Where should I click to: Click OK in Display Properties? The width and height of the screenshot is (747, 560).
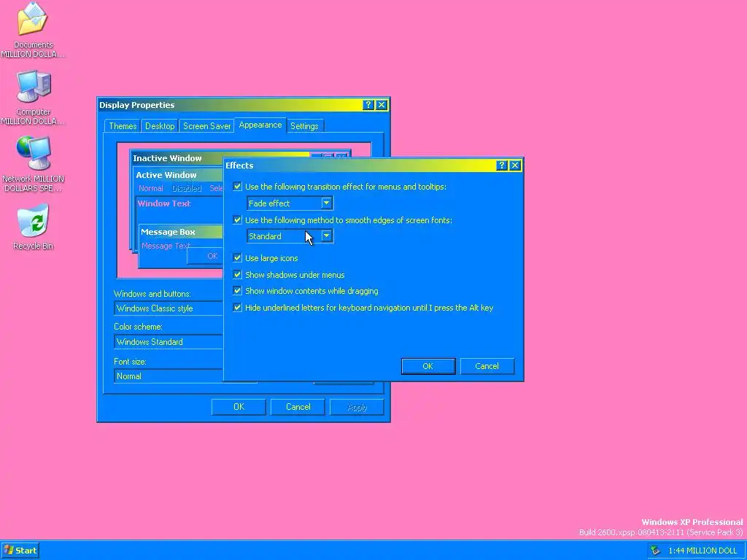pos(239,407)
